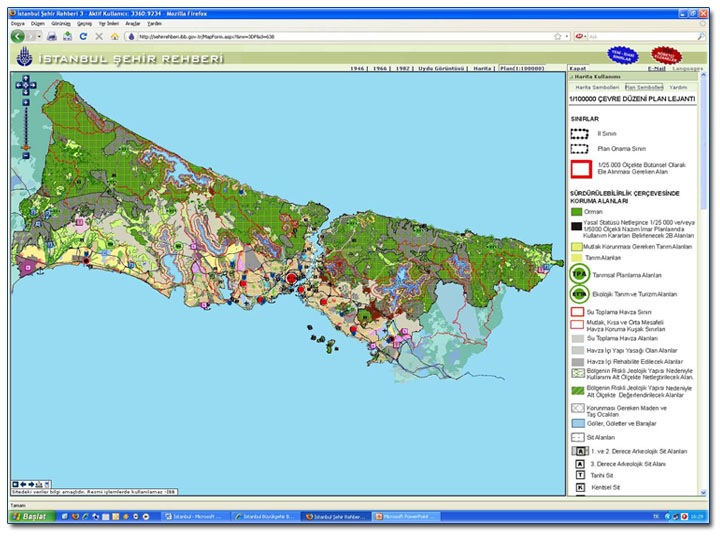
Task: Switch to Harita view
Action: pos(482,68)
